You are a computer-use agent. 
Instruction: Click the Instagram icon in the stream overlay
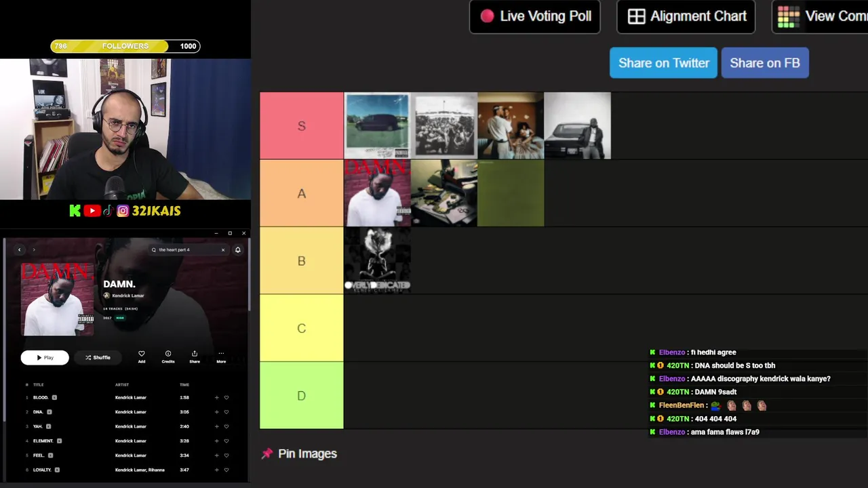(x=123, y=211)
